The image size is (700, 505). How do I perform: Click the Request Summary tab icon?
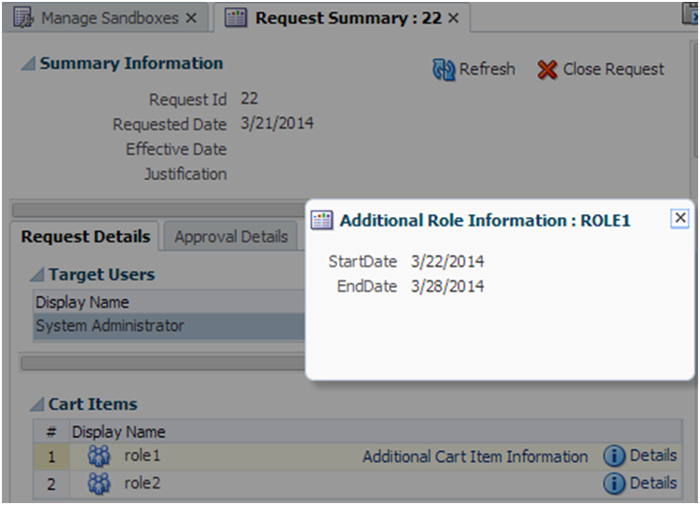236,18
